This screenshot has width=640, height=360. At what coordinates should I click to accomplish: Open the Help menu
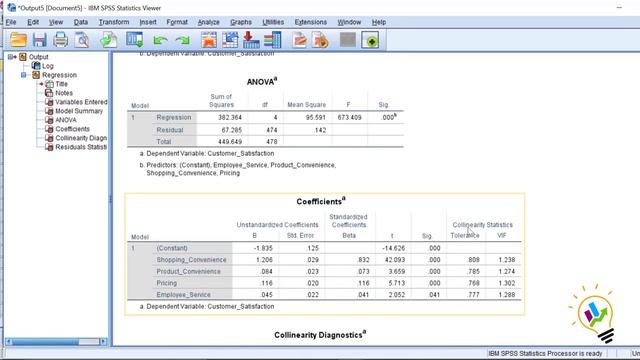point(379,22)
